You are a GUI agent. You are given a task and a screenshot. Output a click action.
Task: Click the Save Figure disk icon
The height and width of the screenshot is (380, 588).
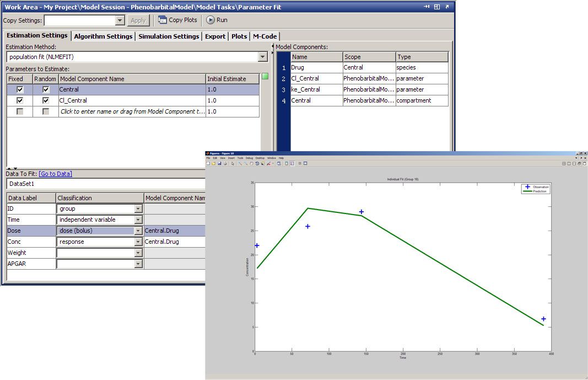[219, 164]
